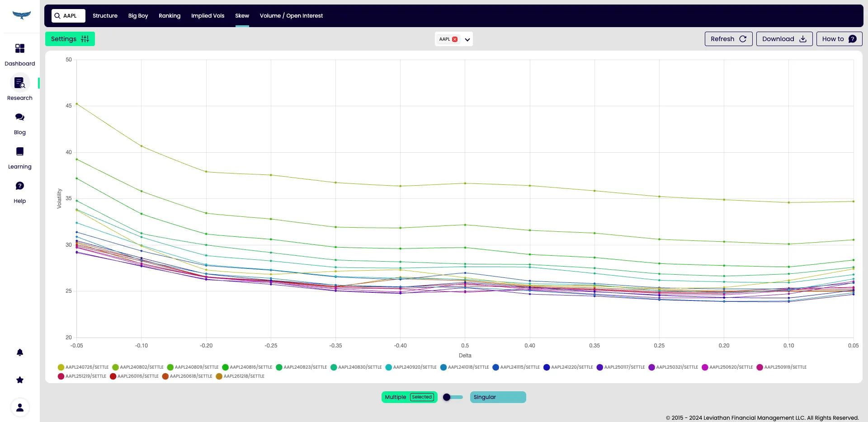Switch to the Implied Vols tab
The image size is (868, 422).
208,16
